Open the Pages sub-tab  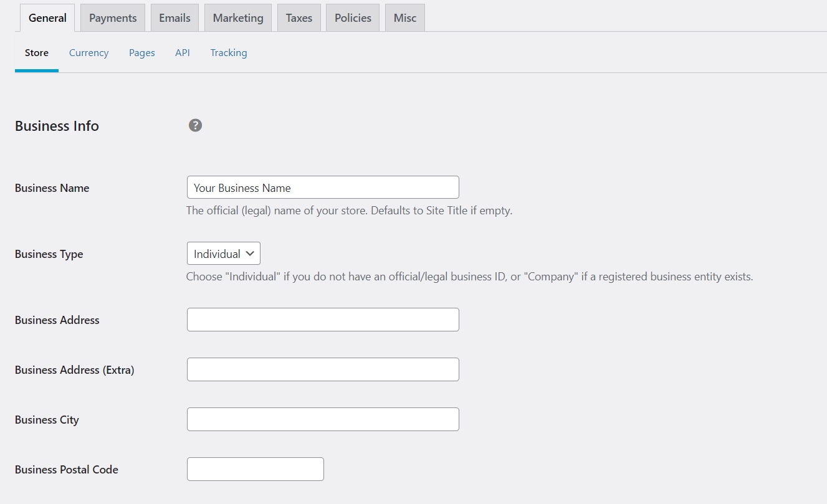point(142,53)
